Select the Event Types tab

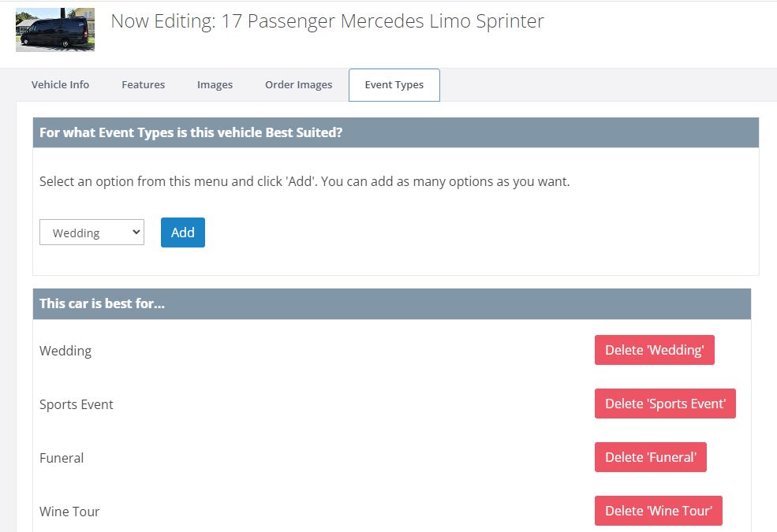tap(394, 85)
